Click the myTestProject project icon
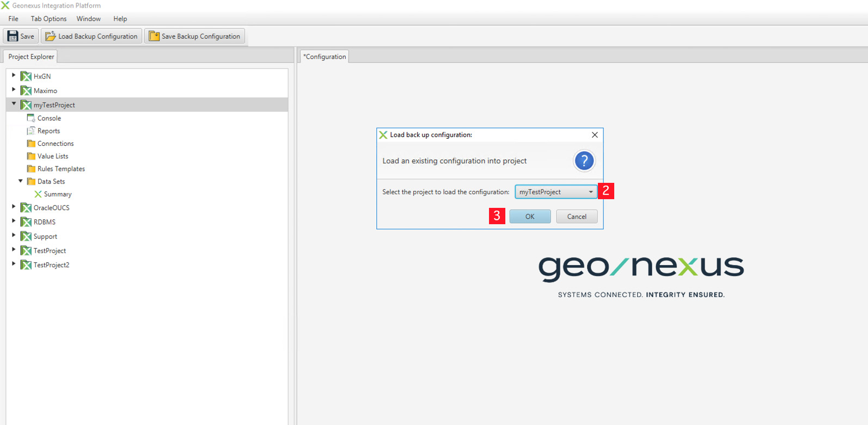The image size is (868, 425). point(26,104)
